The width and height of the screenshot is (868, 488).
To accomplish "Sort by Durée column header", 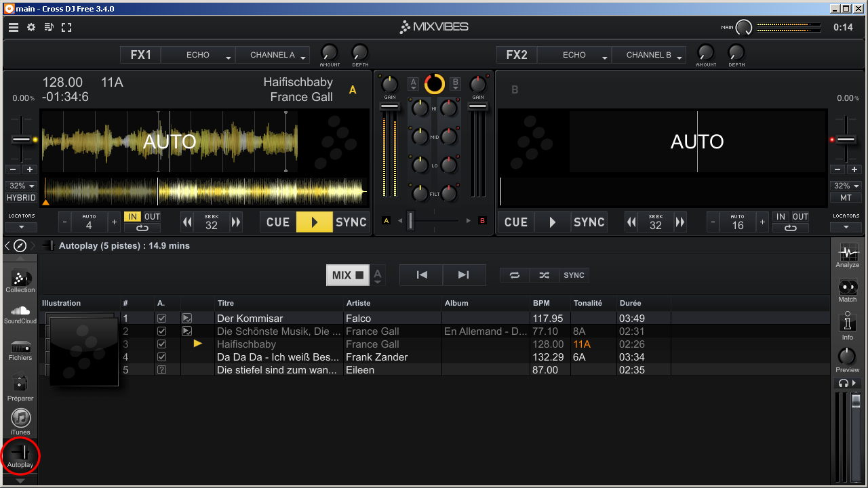I will tap(643, 303).
